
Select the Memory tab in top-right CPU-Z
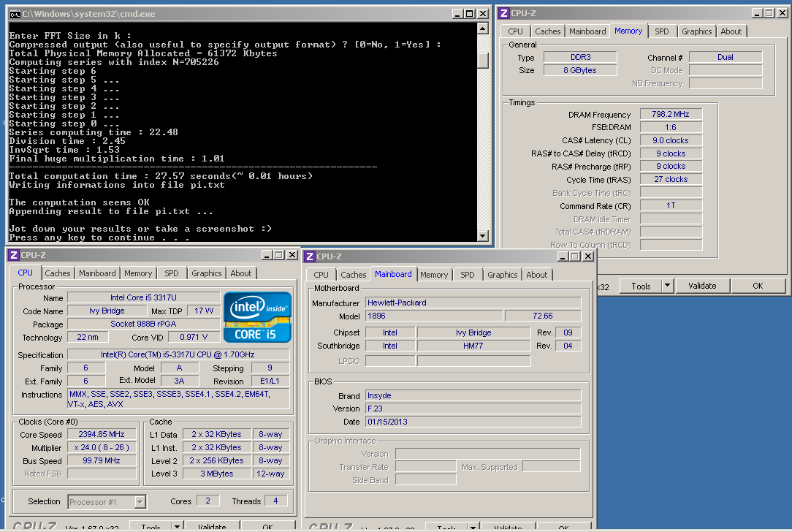click(628, 31)
